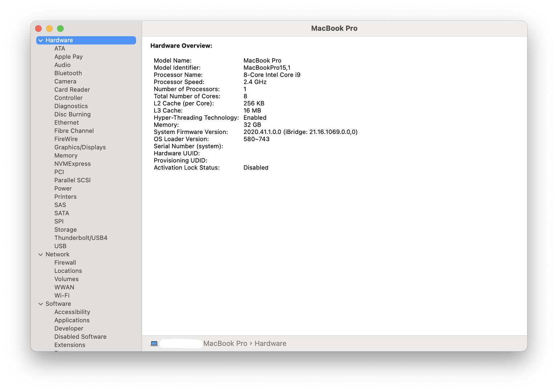Select Bluetooth in the sidebar
558x392 pixels.
click(x=68, y=73)
